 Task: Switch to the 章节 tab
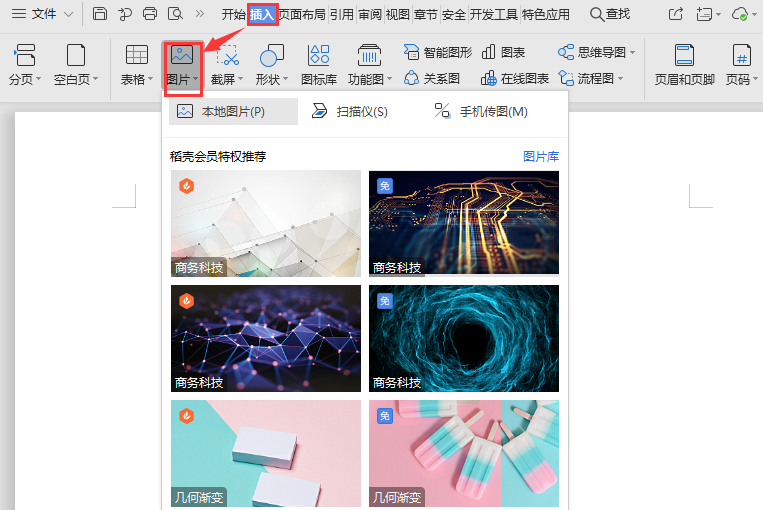point(426,15)
